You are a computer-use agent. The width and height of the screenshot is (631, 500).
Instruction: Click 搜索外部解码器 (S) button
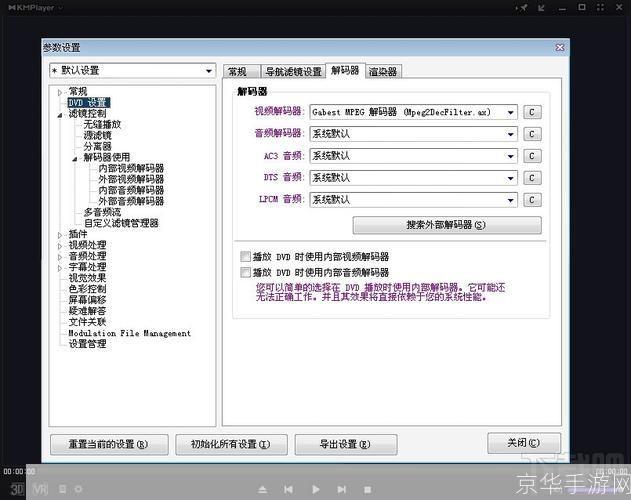(447, 225)
